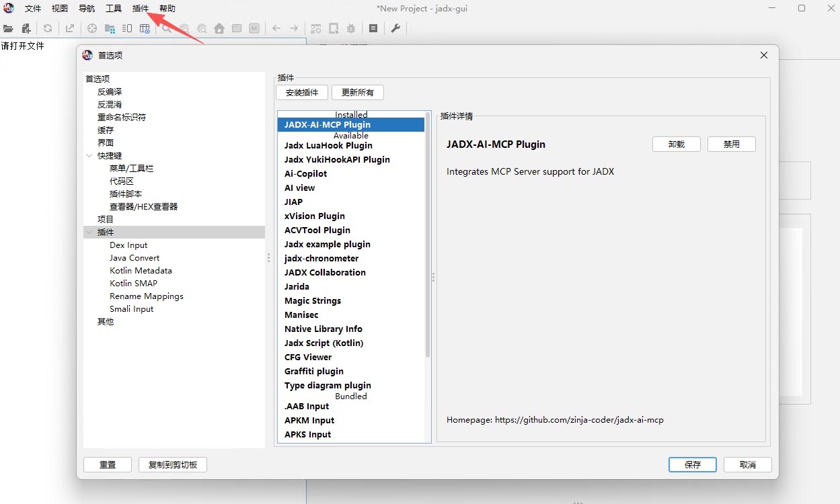Click the bug (debugger) toolbar icon

click(x=351, y=28)
